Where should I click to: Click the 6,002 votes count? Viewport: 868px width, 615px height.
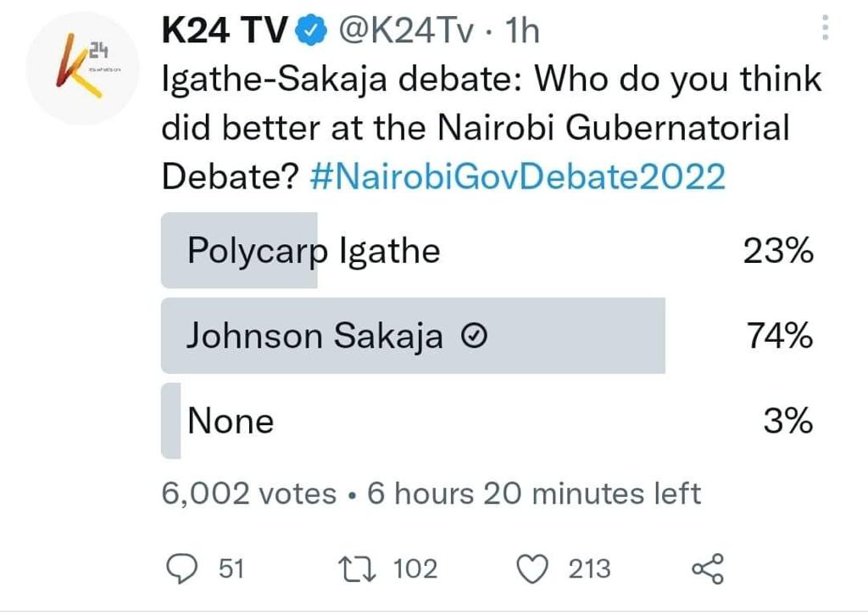pyautogui.click(x=248, y=493)
